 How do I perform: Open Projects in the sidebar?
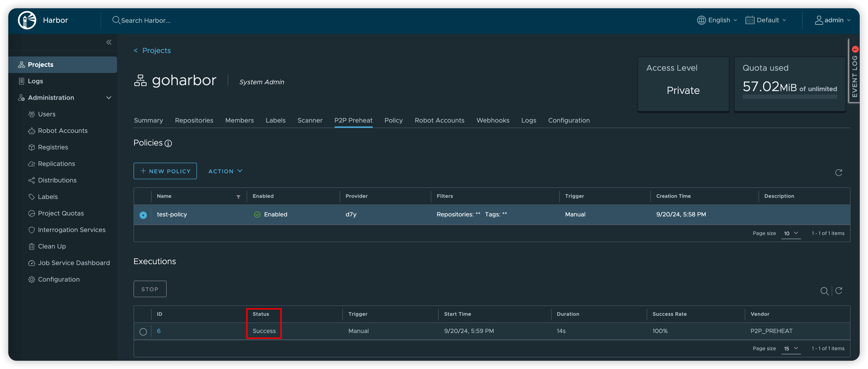point(63,64)
